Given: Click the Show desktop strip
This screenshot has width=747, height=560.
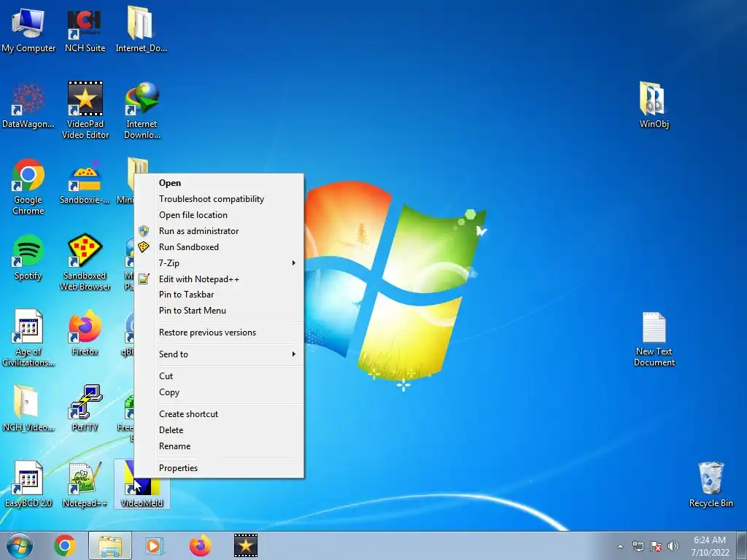Looking at the screenshot, I should (x=743, y=545).
